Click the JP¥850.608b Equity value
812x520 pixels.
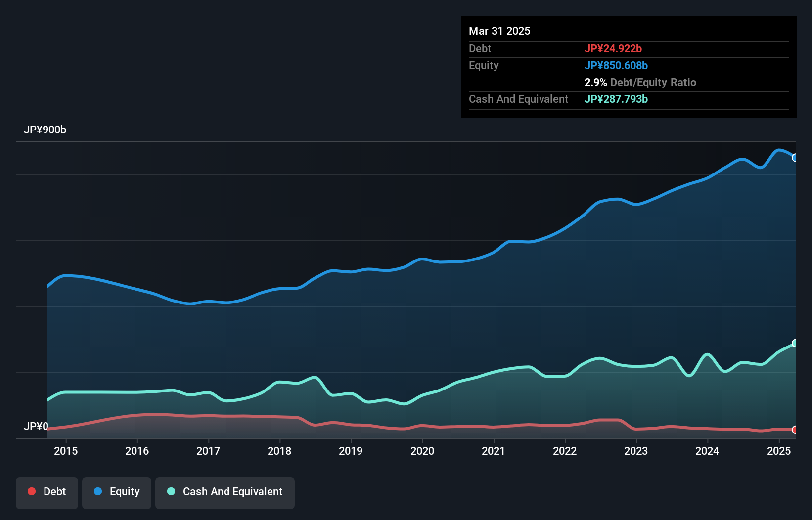point(617,65)
